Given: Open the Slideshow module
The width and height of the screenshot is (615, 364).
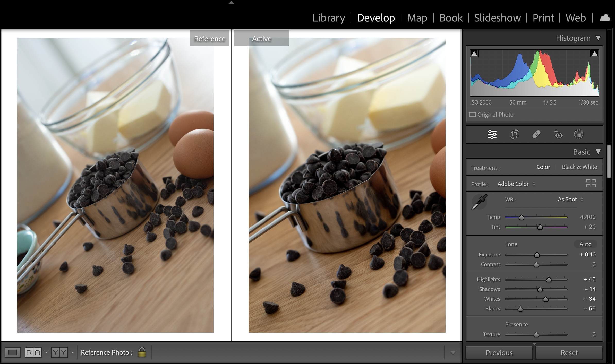Looking at the screenshot, I should click(x=497, y=18).
